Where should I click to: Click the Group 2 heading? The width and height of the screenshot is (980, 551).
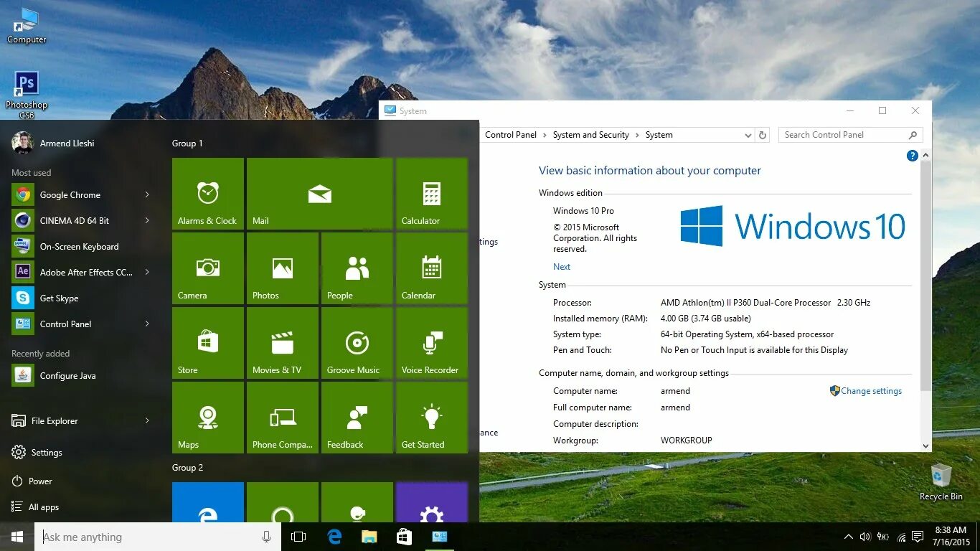(187, 468)
